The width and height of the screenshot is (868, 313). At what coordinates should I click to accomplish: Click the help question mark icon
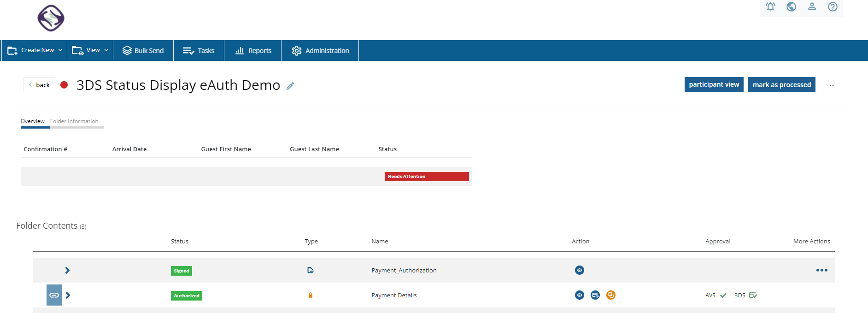(833, 7)
